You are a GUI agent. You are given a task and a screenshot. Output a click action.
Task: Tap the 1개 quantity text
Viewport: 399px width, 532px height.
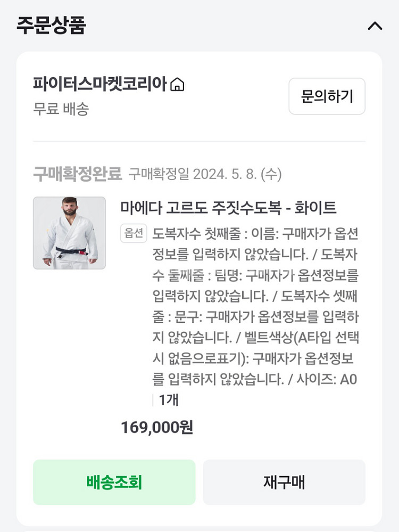click(169, 400)
